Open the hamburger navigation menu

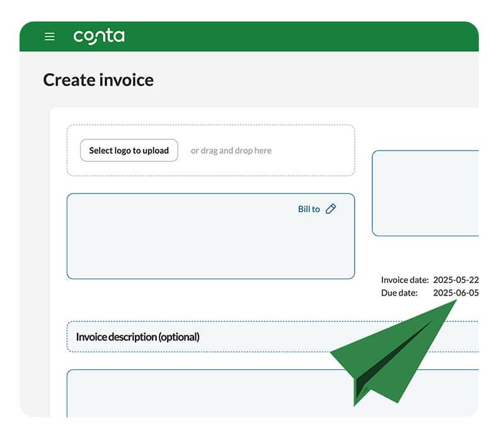tap(50, 37)
